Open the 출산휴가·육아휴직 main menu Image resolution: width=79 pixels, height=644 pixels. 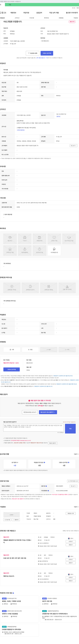72,13
